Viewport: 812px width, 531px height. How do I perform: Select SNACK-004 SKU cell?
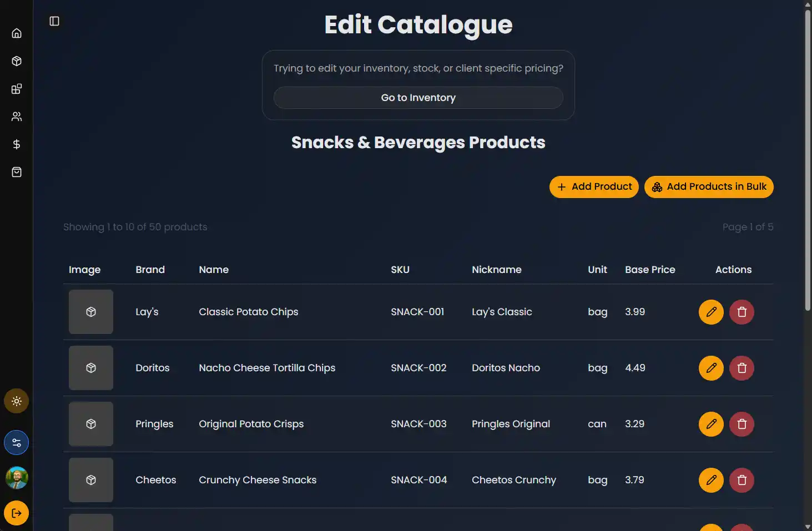pyautogui.click(x=419, y=480)
